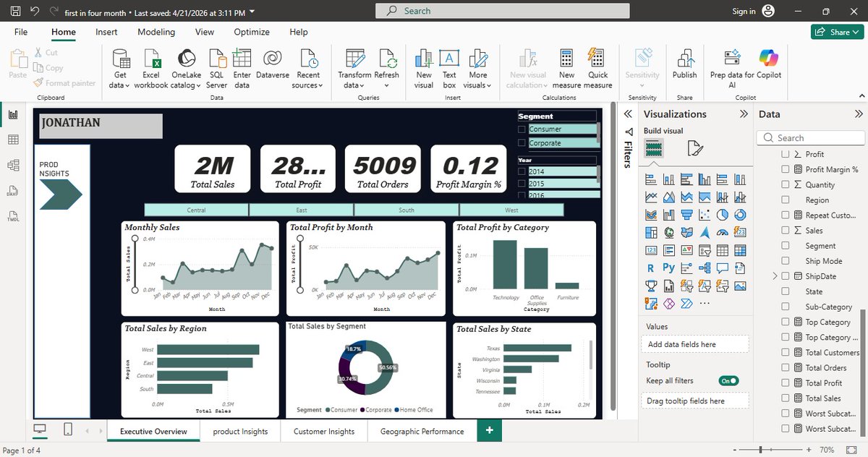Switch to the Insert ribbon tab
Viewport: 868px width, 457px height.
click(106, 32)
